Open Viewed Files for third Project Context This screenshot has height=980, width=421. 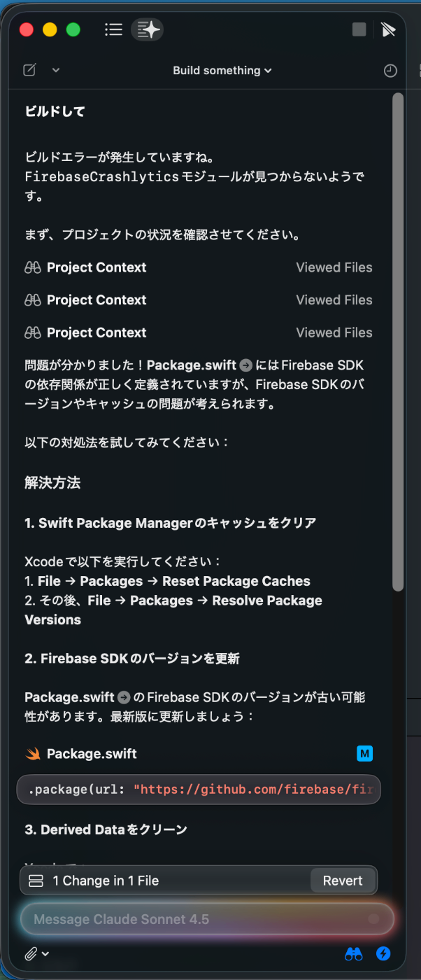pos(334,332)
